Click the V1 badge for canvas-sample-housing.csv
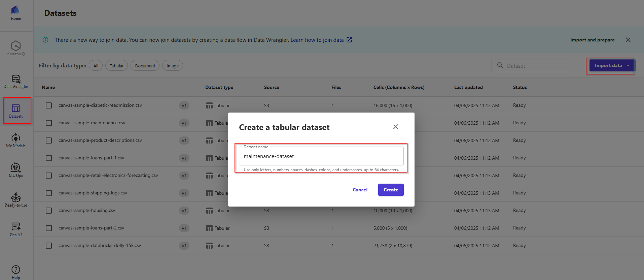Viewport: 644px width, 280px height. pos(184,211)
